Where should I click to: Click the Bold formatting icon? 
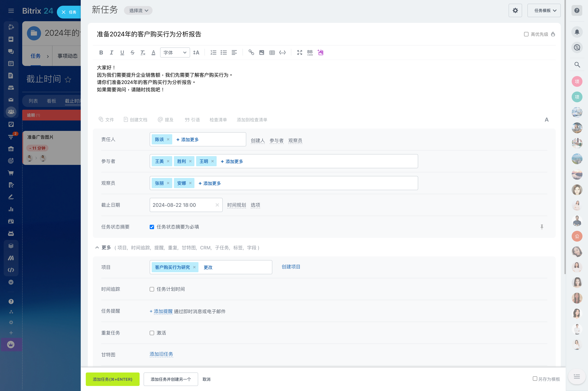point(101,53)
